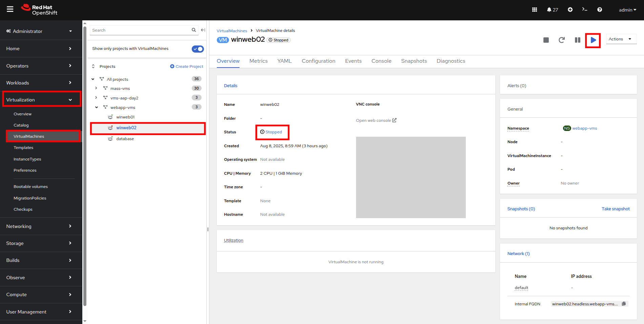Copy the Internal FQDN to clipboard

coord(624,304)
